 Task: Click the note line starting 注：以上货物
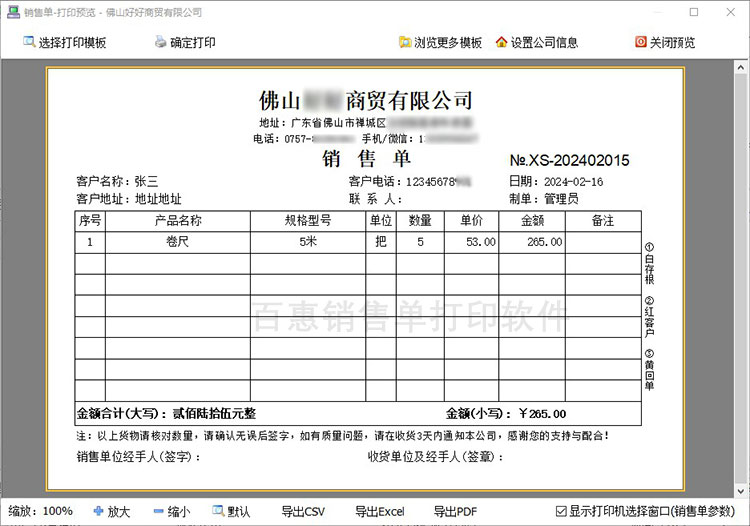click(342, 436)
